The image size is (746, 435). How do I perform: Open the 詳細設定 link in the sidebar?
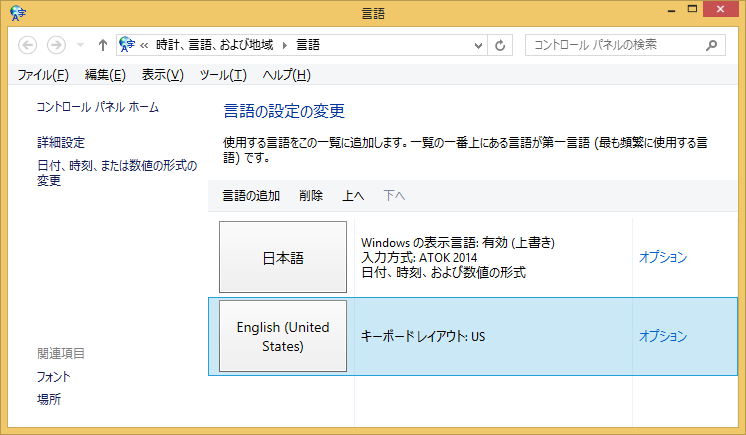(x=61, y=143)
